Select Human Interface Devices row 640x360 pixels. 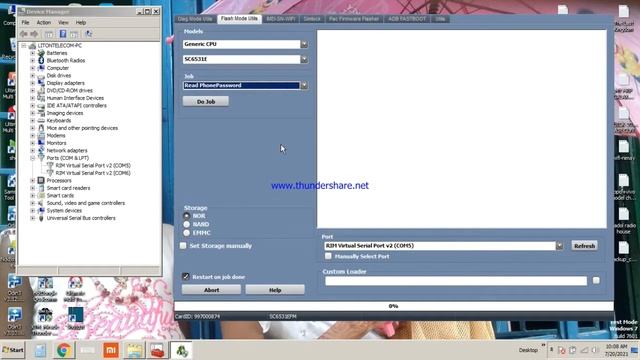pos(75,98)
